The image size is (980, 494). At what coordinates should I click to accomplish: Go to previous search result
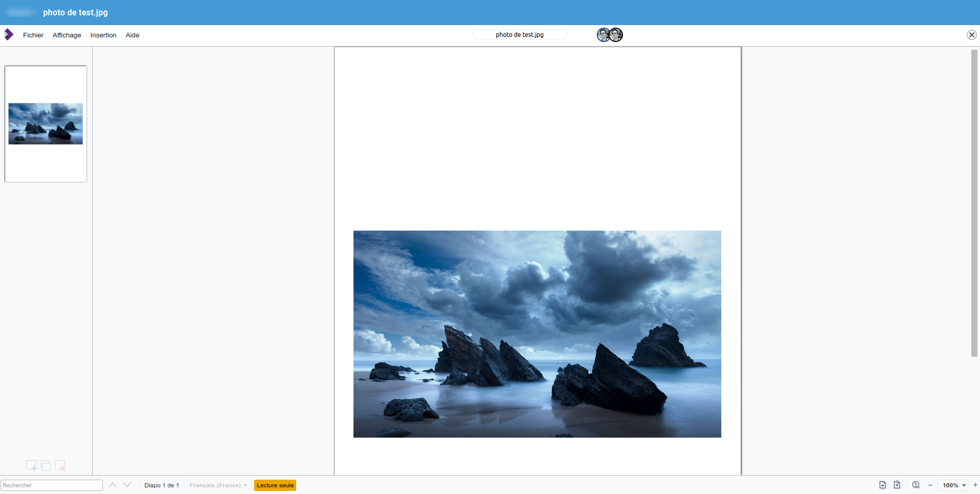pos(112,485)
